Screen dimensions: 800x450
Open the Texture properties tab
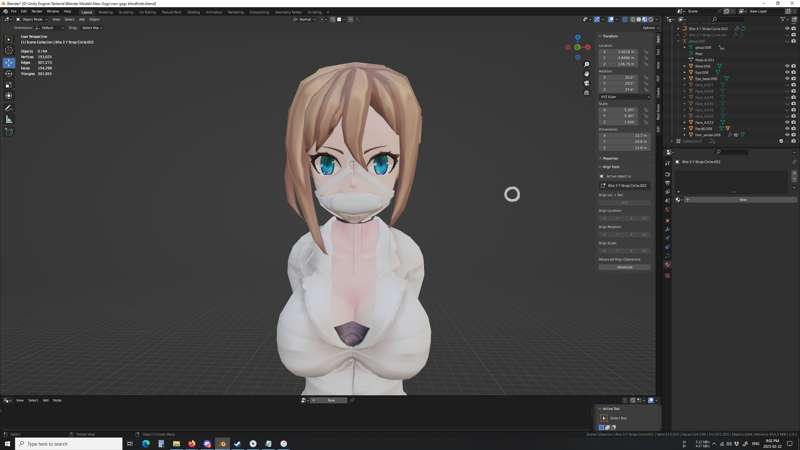[667, 276]
